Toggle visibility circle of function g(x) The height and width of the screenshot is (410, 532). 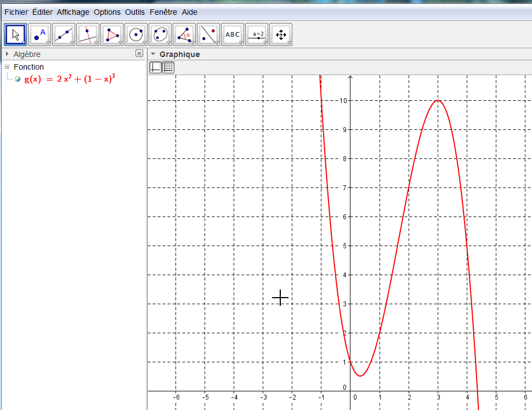pyautogui.click(x=18, y=79)
